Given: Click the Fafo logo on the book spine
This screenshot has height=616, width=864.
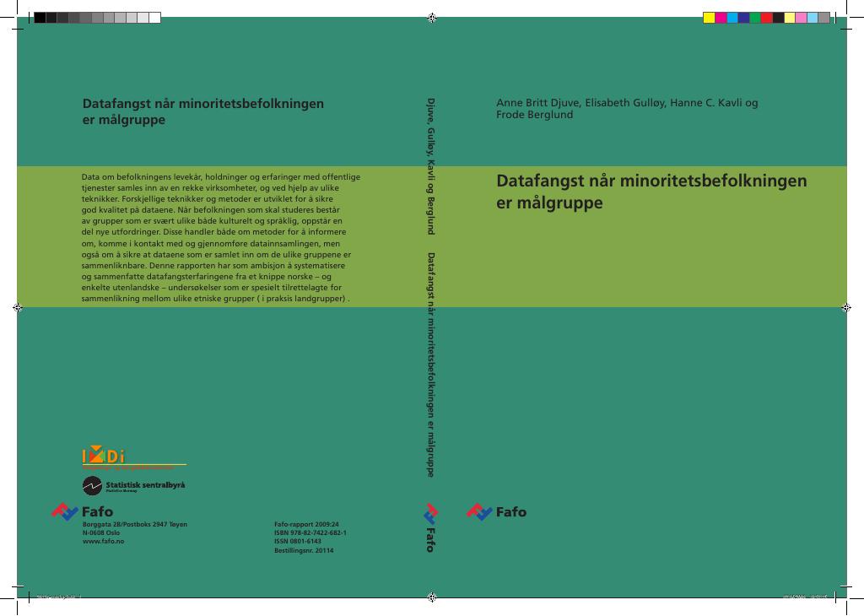Looking at the screenshot, I should pos(431,528).
